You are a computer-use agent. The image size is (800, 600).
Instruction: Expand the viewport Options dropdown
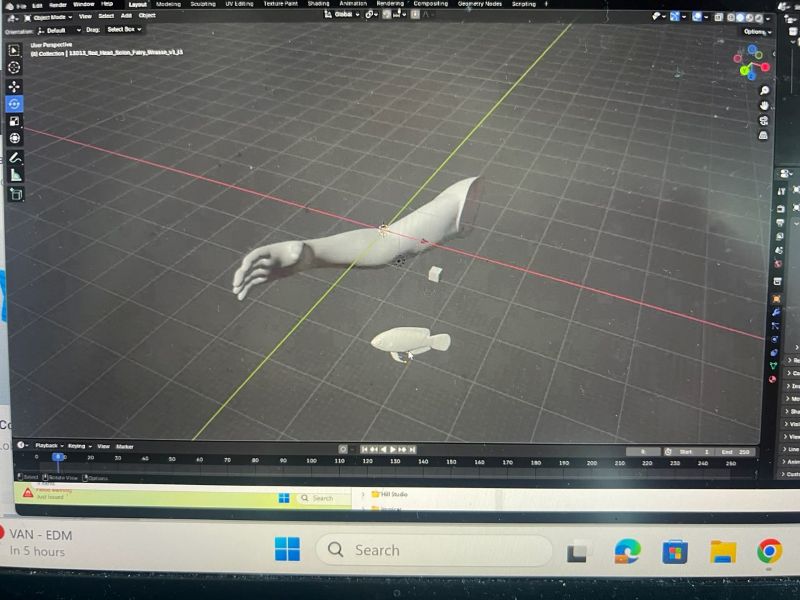(x=756, y=32)
